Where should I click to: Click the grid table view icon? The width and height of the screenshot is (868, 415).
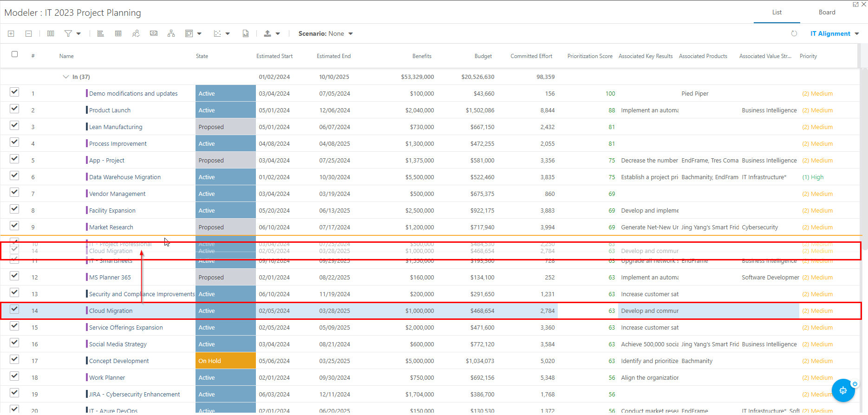coord(118,33)
